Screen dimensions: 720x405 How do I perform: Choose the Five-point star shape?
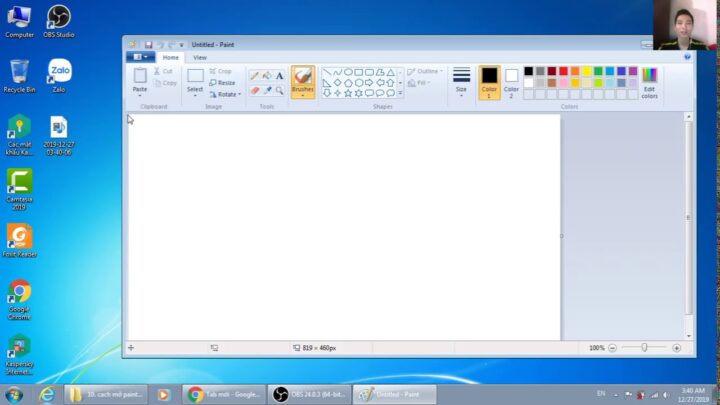348,93
